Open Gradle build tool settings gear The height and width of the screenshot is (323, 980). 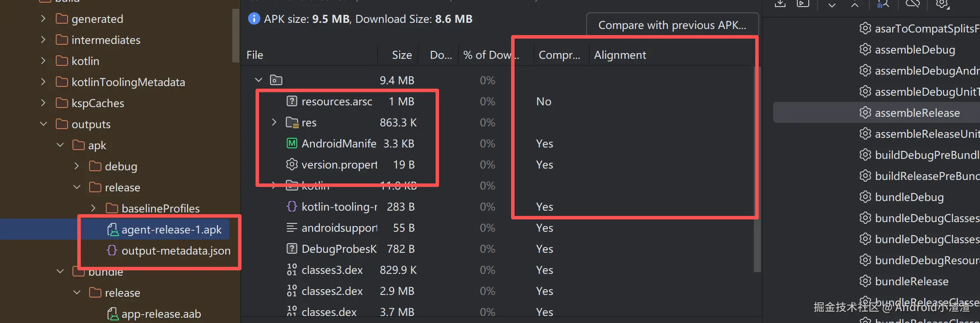coord(941,4)
